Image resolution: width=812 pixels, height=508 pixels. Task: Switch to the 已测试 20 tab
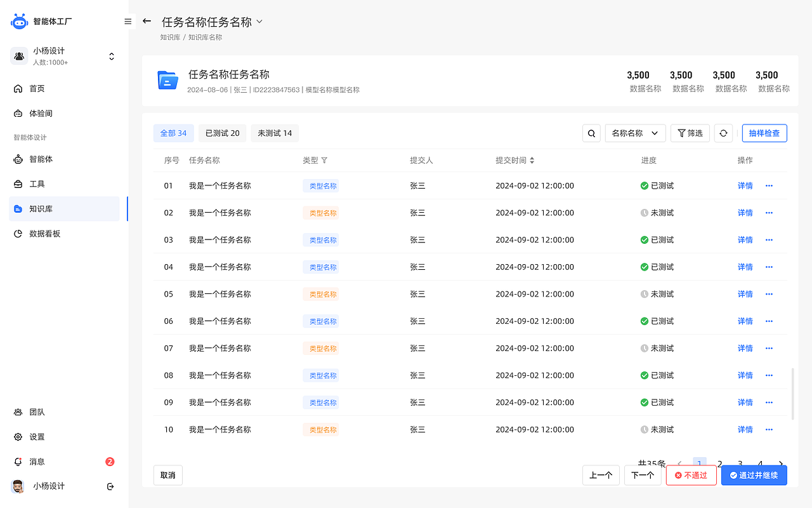pos(222,133)
